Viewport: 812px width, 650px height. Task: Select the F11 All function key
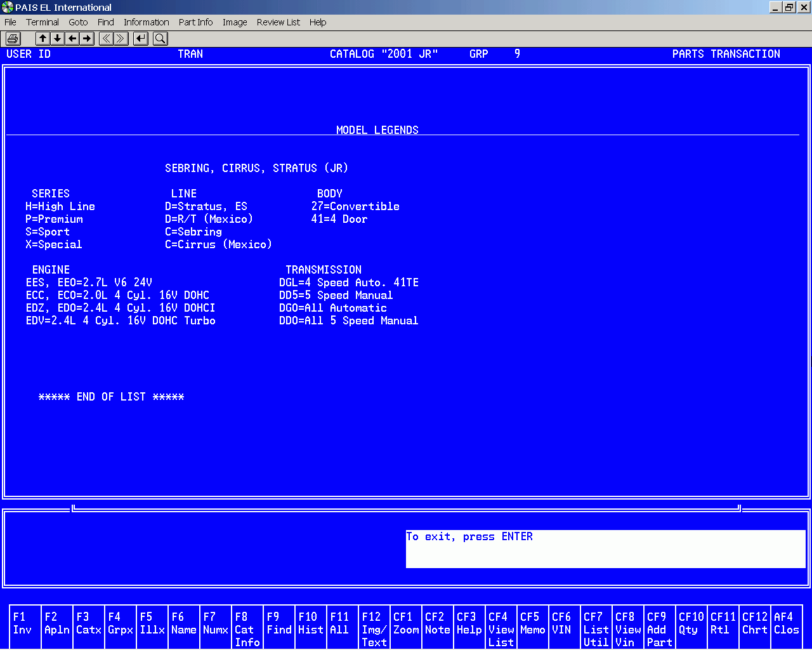click(343, 627)
